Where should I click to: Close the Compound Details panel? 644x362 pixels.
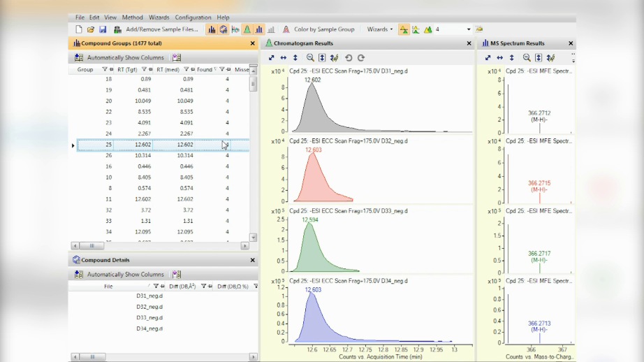click(253, 260)
